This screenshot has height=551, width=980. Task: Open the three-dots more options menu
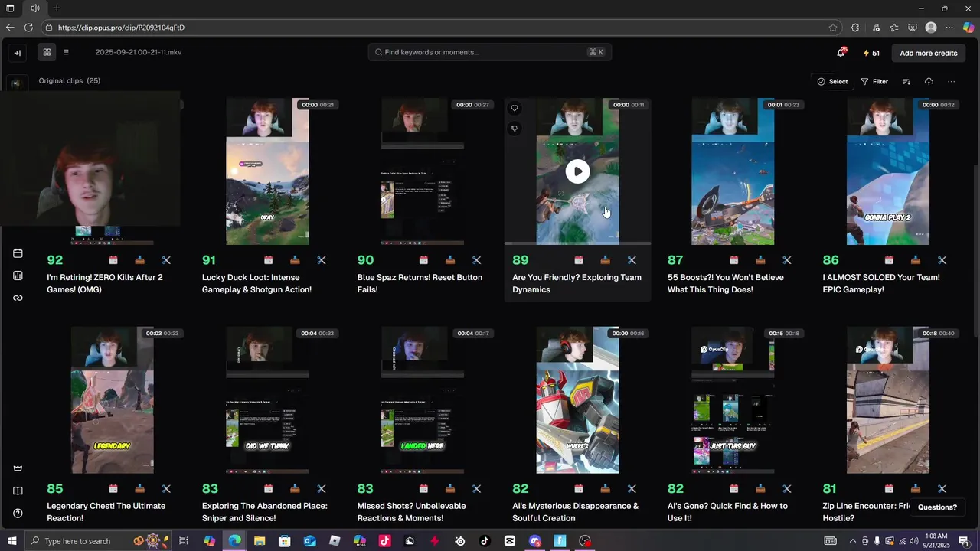pos(951,81)
